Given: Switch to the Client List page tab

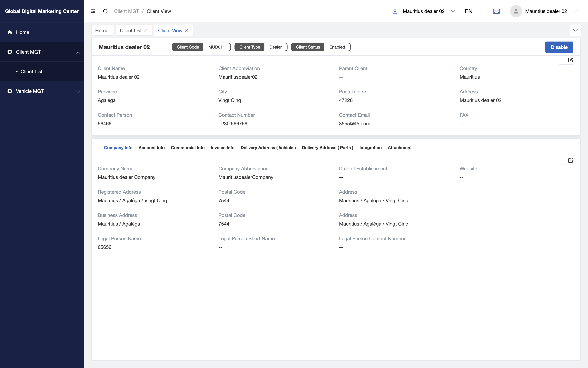Looking at the screenshot, I should (x=134, y=30).
